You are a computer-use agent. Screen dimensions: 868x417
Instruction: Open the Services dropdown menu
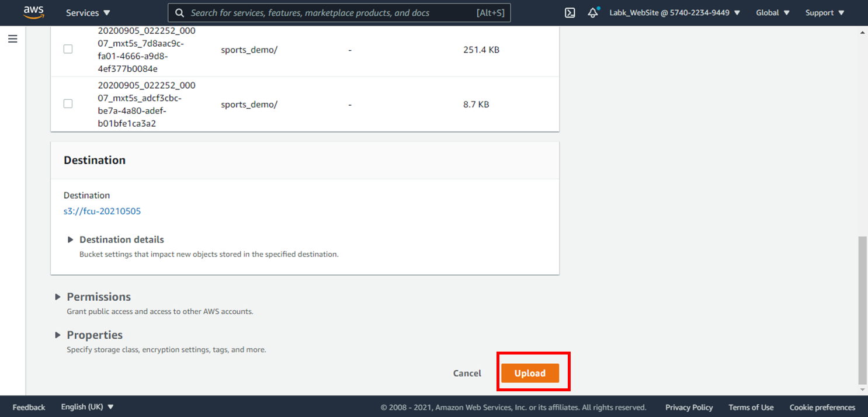(x=88, y=12)
